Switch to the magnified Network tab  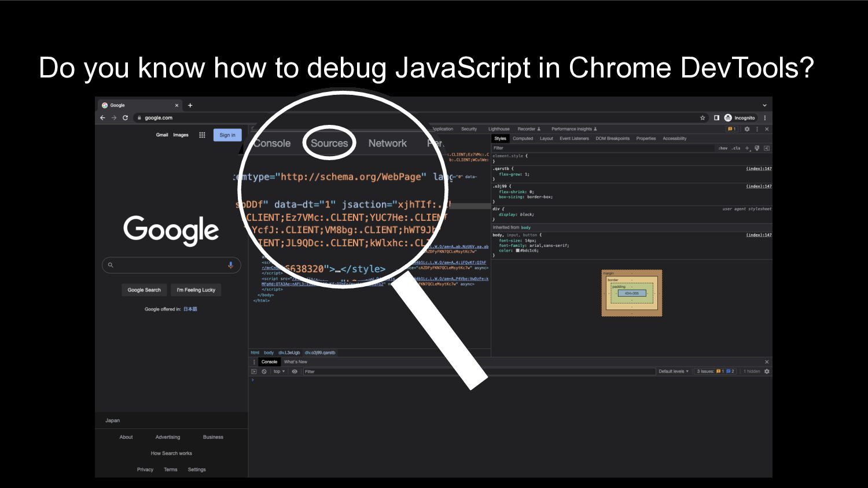(x=387, y=143)
